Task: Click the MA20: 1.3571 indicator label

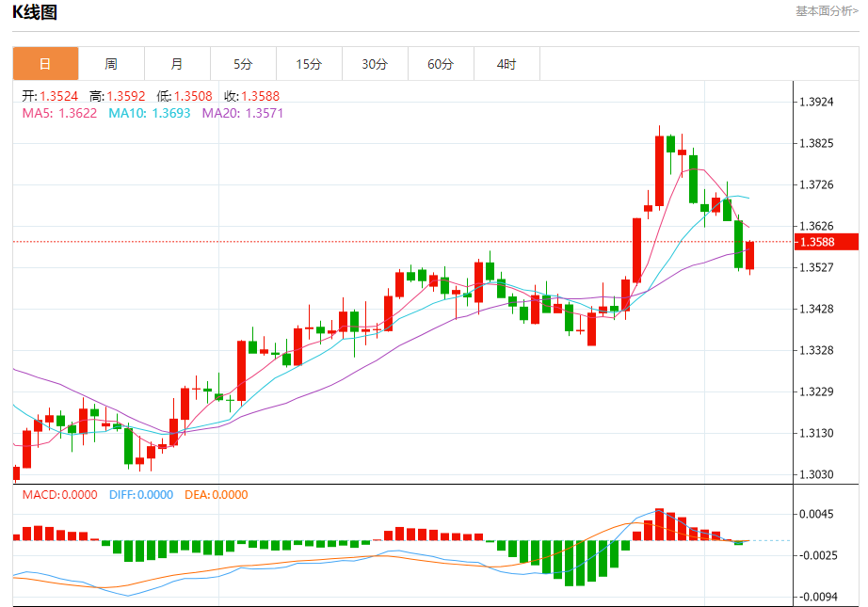Action: (242, 113)
